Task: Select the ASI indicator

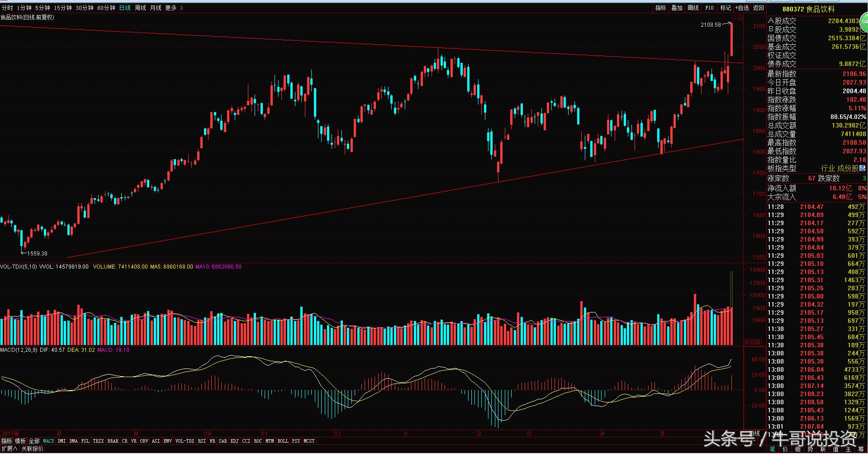Action: click(x=156, y=441)
